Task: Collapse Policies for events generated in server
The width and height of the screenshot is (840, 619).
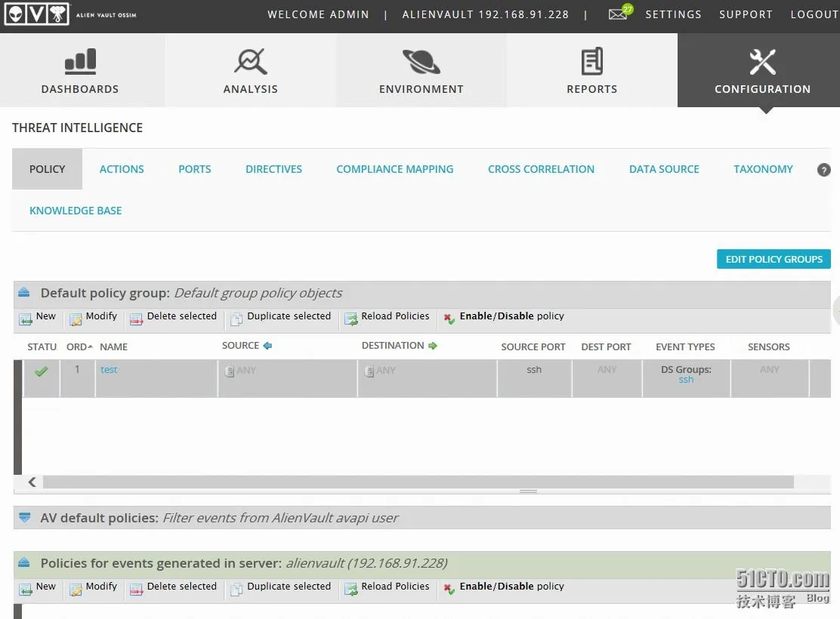Action: (24, 563)
